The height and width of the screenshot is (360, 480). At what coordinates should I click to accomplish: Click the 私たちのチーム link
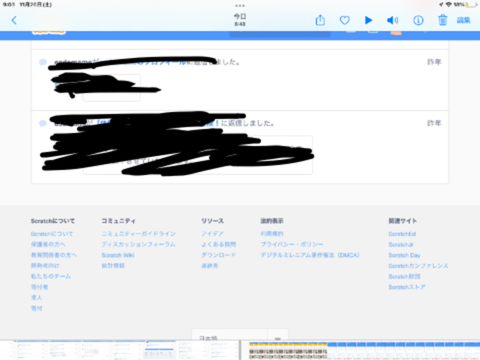pos(51,276)
